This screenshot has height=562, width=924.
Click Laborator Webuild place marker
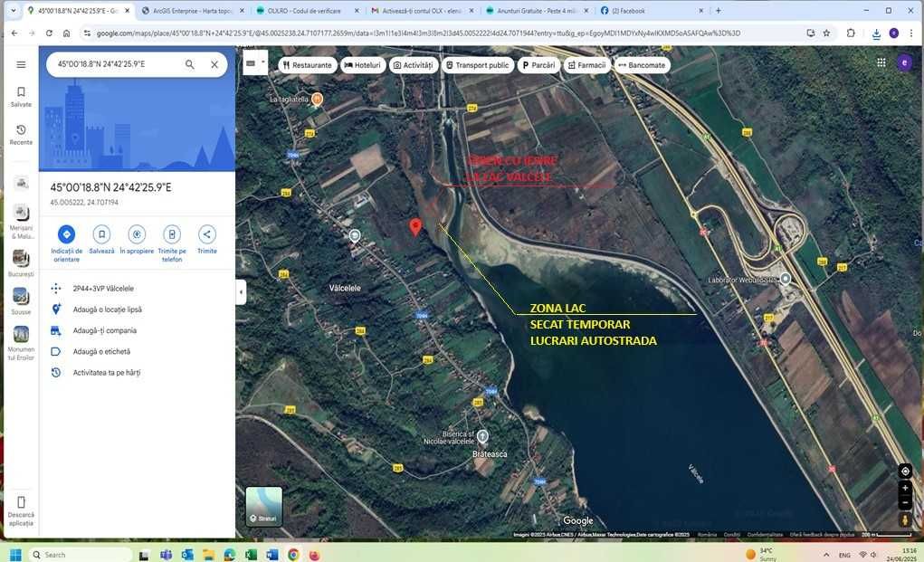pos(785,279)
